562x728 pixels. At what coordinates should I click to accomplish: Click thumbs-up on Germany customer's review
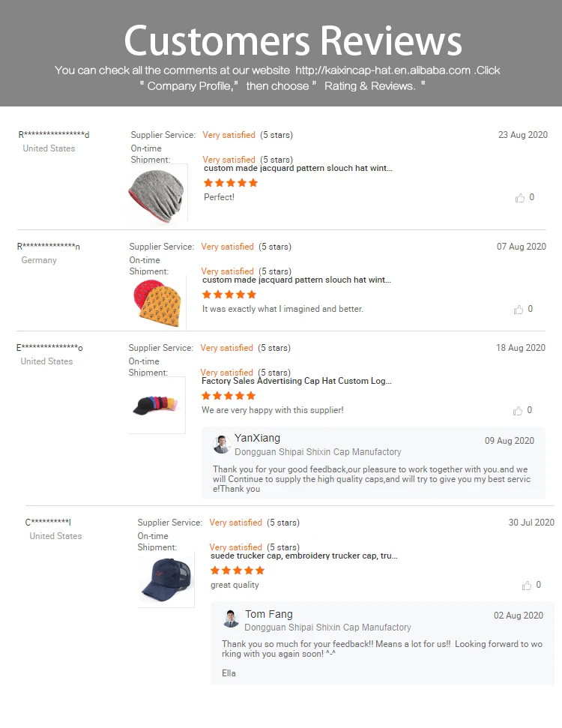tap(519, 310)
